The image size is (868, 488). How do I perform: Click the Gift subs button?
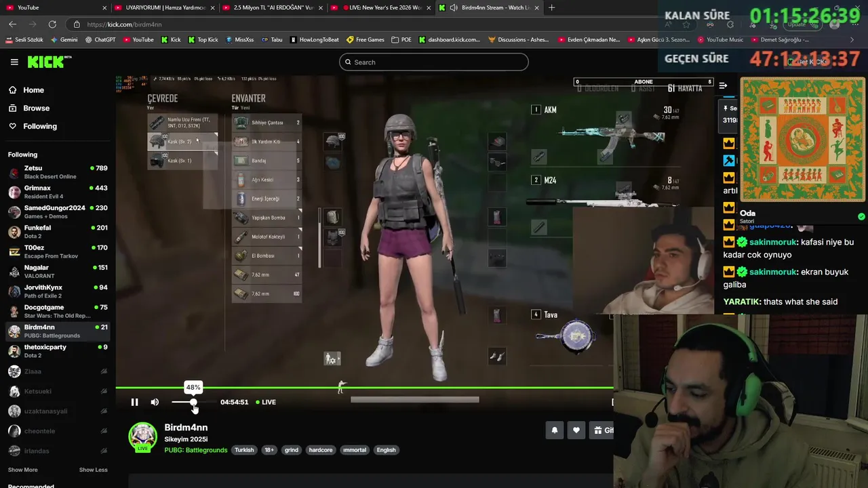pos(601,430)
